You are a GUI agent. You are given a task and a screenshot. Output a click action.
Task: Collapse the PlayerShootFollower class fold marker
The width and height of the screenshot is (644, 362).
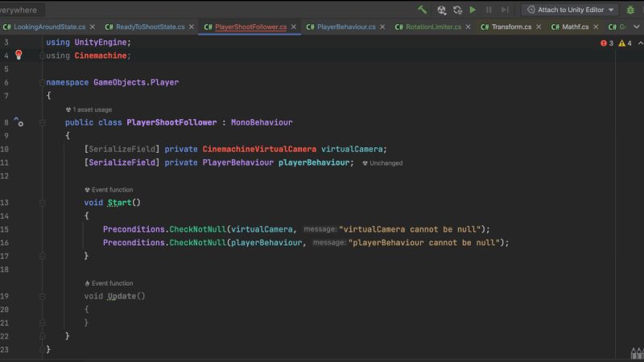[x=40, y=123]
